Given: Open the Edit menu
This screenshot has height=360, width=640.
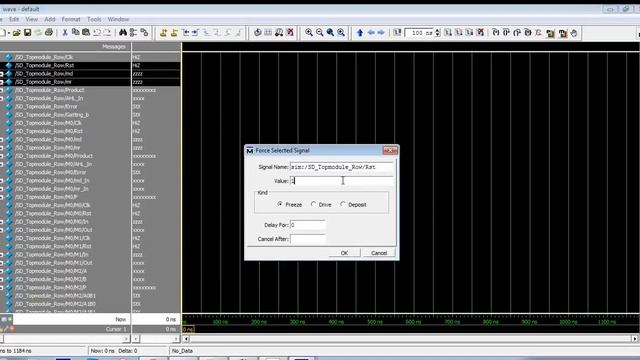Looking at the screenshot, I should pyautogui.click(x=14, y=19).
